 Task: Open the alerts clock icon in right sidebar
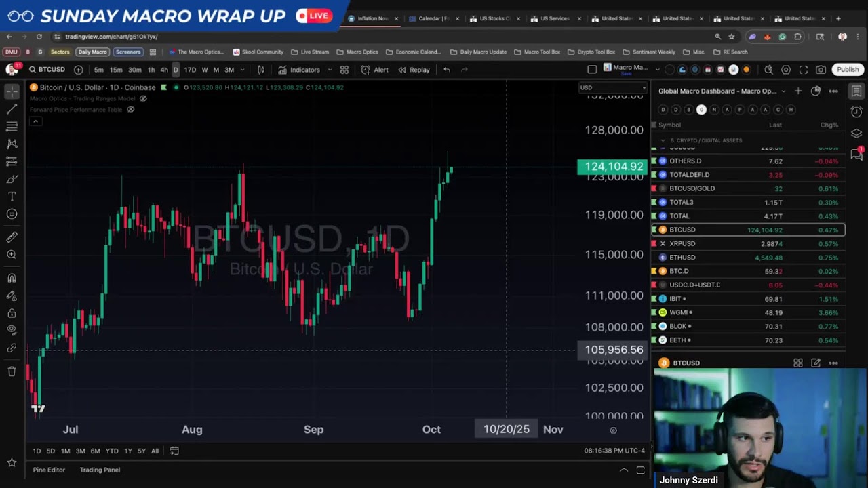tap(856, 112)
